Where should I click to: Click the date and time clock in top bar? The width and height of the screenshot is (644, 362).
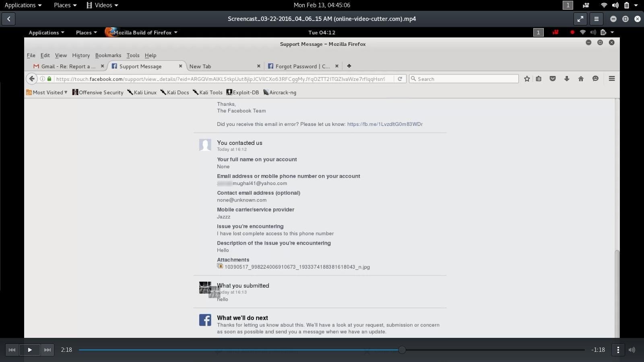322,5
